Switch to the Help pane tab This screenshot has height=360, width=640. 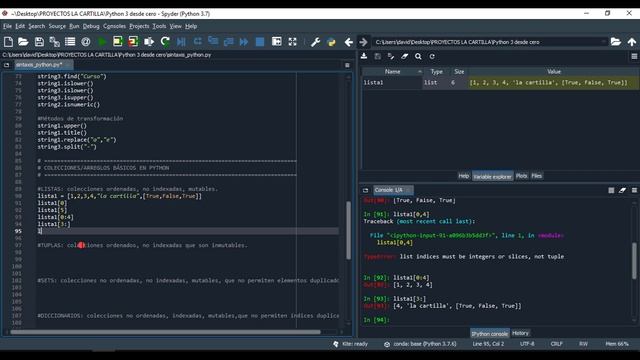click(x=464, y=176)
